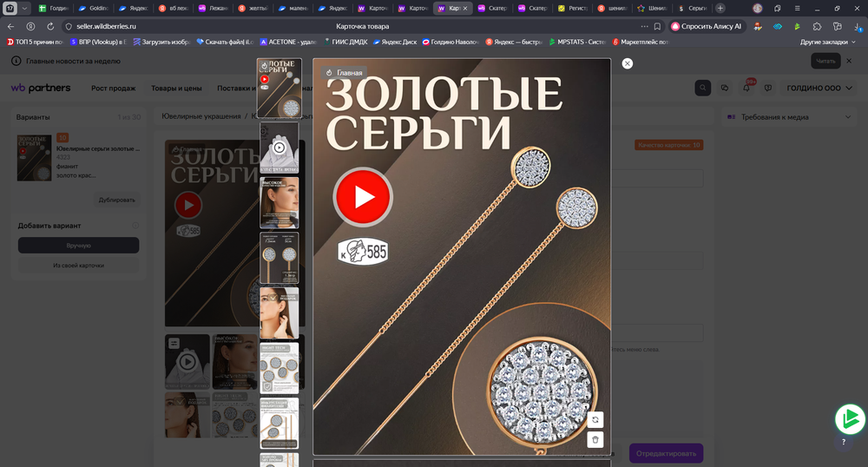The width and height of the screenshot is (868, 467).
Task: Expand Требования к медиа panel
Action: point(789,116)
